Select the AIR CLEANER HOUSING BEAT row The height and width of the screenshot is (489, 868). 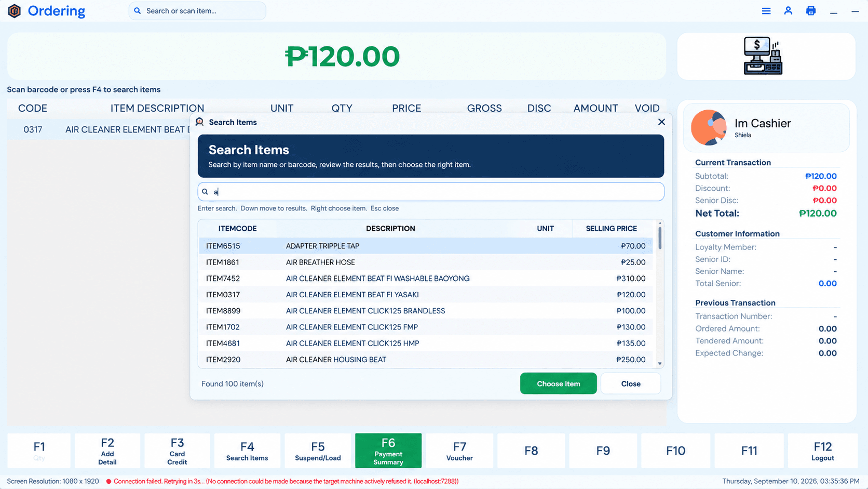tap(426, 360)
